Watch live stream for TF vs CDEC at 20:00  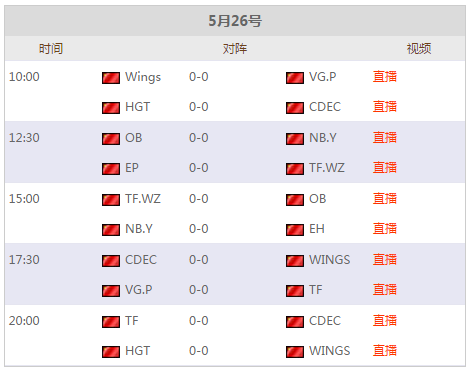click(x=385, y=321)
